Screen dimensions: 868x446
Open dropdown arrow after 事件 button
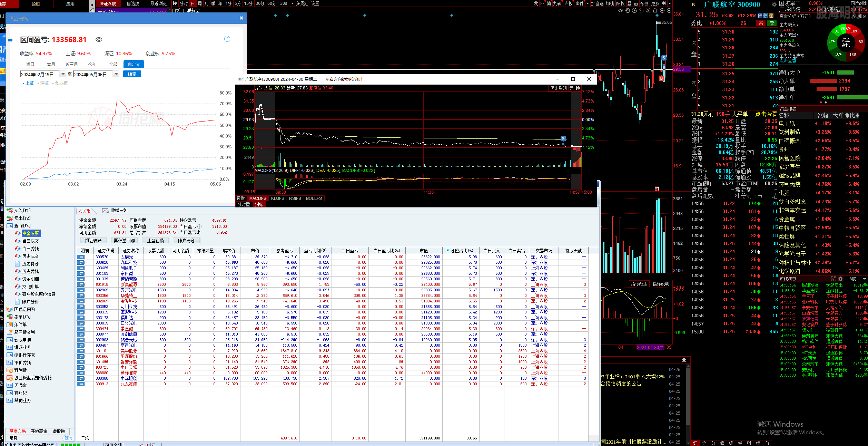click(588, 3)
